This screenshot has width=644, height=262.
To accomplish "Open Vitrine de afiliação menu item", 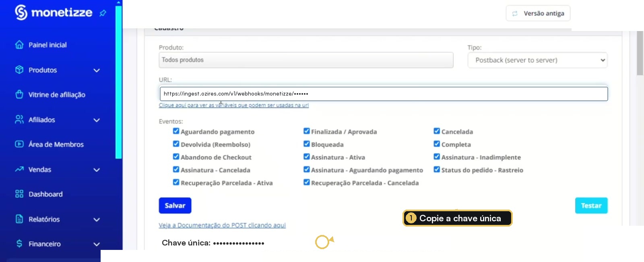I will coord(57,95).
